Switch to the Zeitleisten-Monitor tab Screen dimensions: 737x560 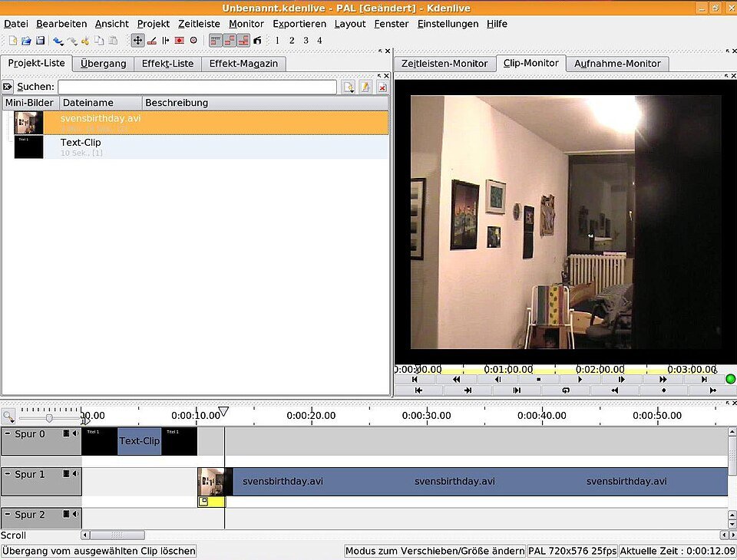444,64
